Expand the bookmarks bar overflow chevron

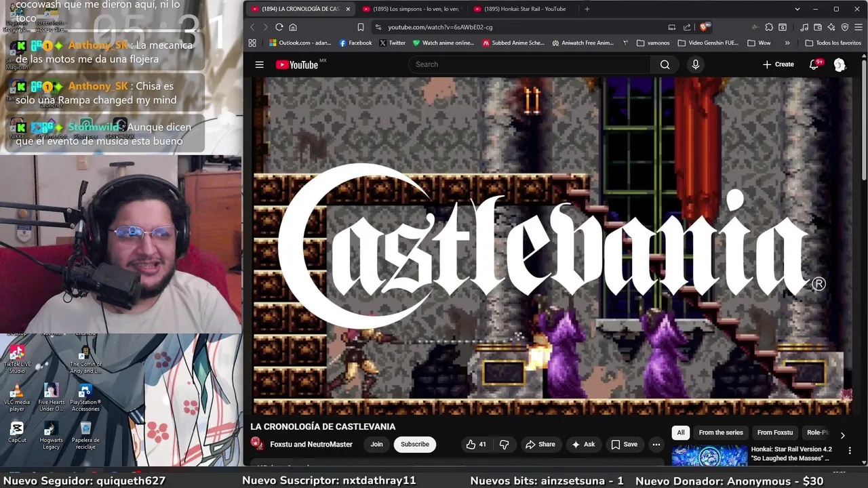787,43
